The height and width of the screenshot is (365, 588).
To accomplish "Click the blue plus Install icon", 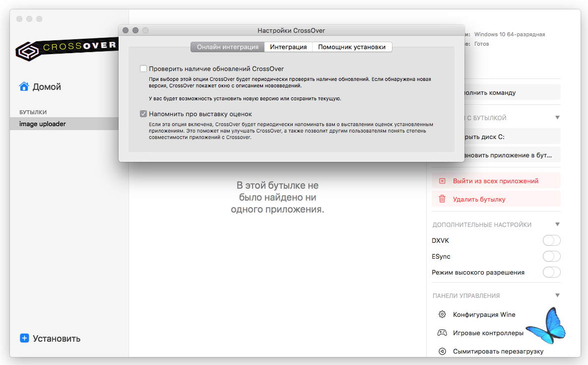I will [24, 338].
